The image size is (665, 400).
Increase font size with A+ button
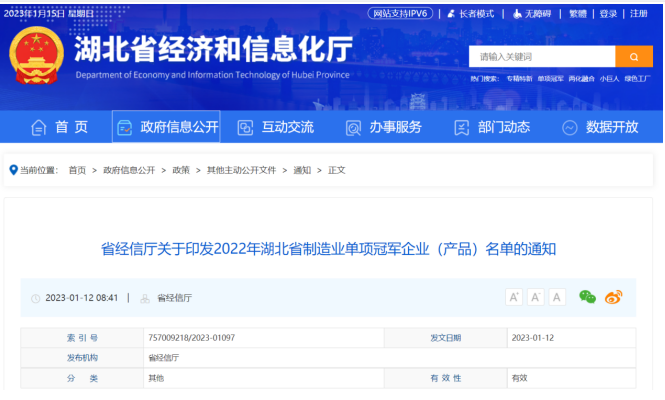(513, 297)
